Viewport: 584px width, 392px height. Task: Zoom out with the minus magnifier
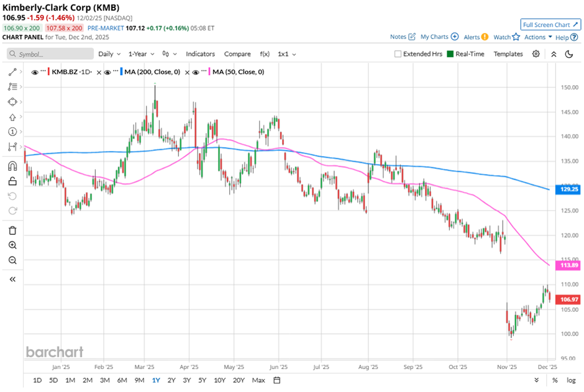click(x=12, y=260)
